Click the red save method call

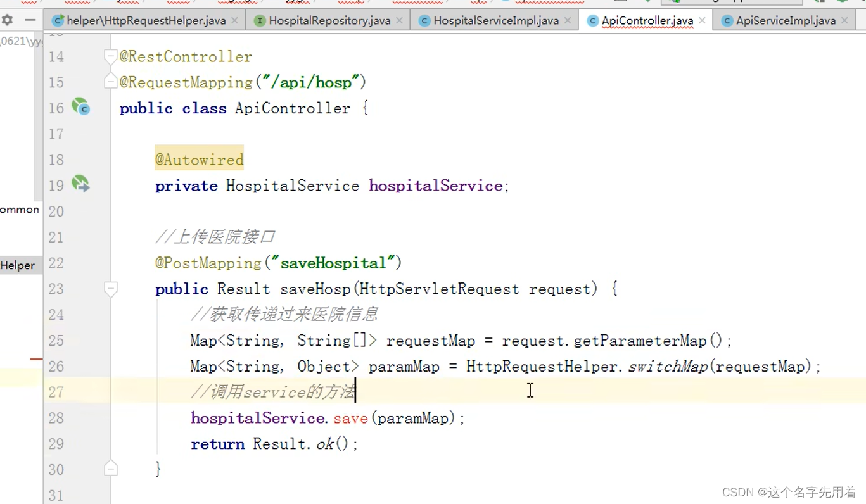351,419
